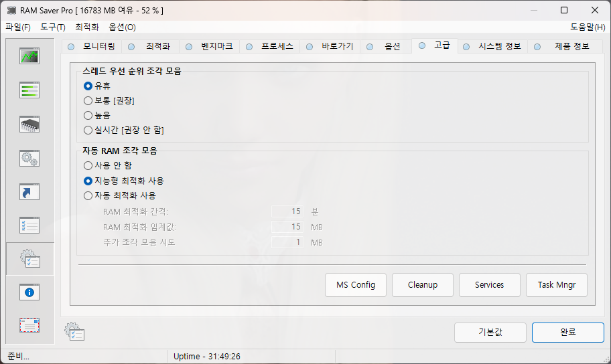Select 높음 thread priority
The height and width of the screenshot is (364, 611).
tap(97, 116)
